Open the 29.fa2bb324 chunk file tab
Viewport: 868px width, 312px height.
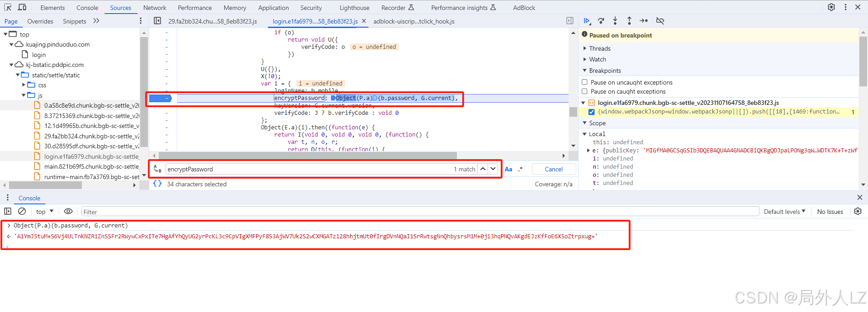213,21
